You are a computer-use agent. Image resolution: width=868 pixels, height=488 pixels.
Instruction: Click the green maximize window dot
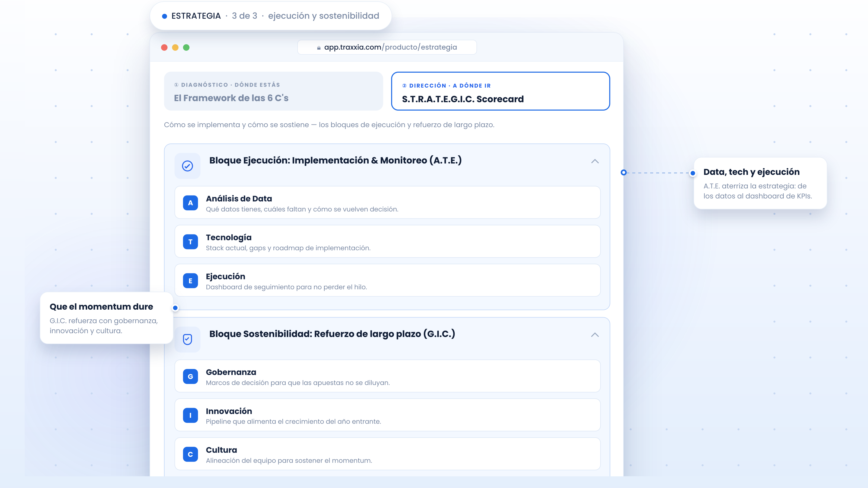click(x=186, y=47)
